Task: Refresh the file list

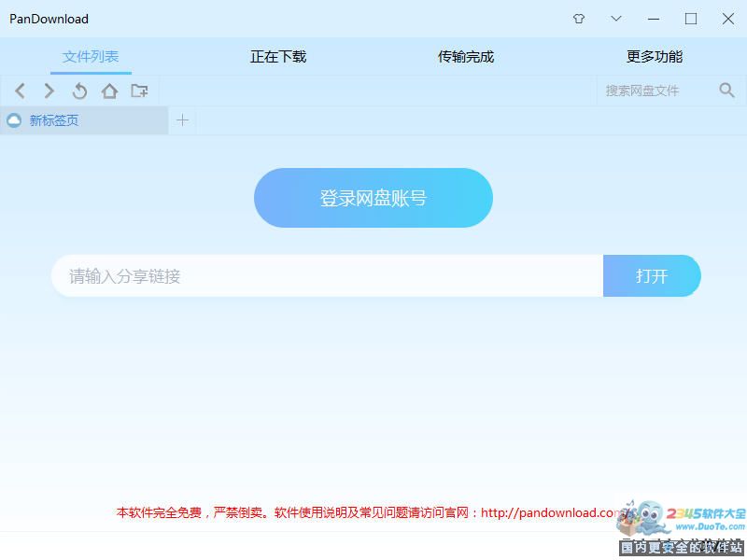Action: coord(79,91)
